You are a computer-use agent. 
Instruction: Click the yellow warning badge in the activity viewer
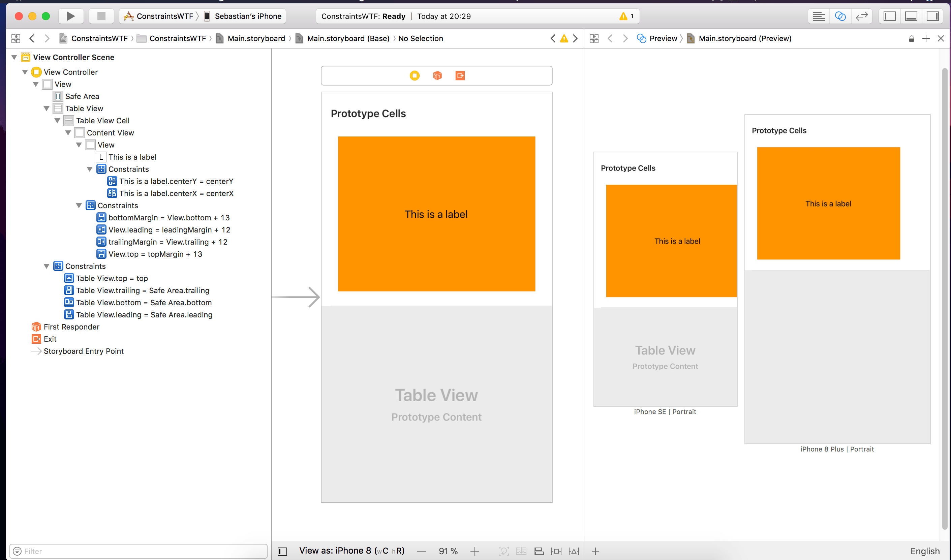coord(624,16)
